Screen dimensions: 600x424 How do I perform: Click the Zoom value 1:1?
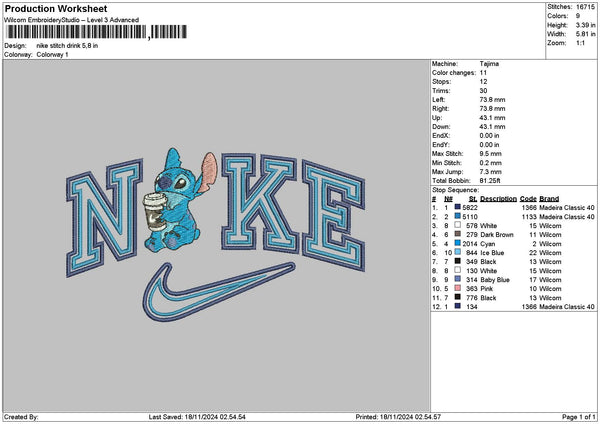tap(580, 43)
